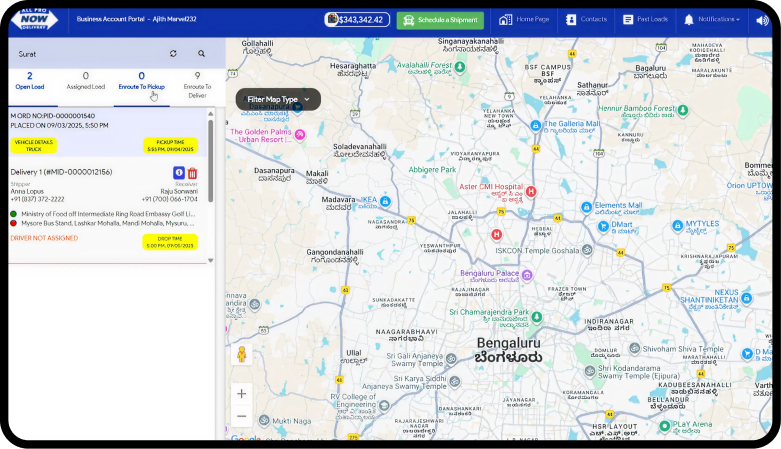Select the Assigned Load tab
Viewport: 781px width, 449px height.
pyautogui.click(x=85, y=81)
